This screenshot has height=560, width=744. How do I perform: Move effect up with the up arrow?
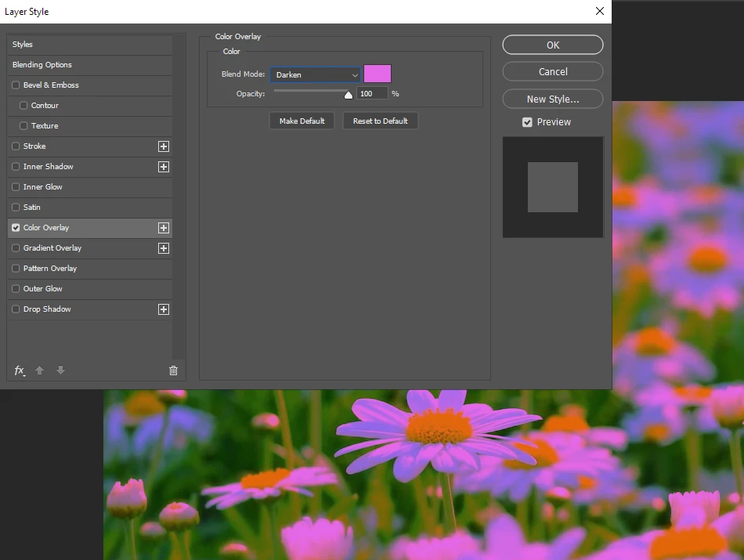click(x=39, y=370)
